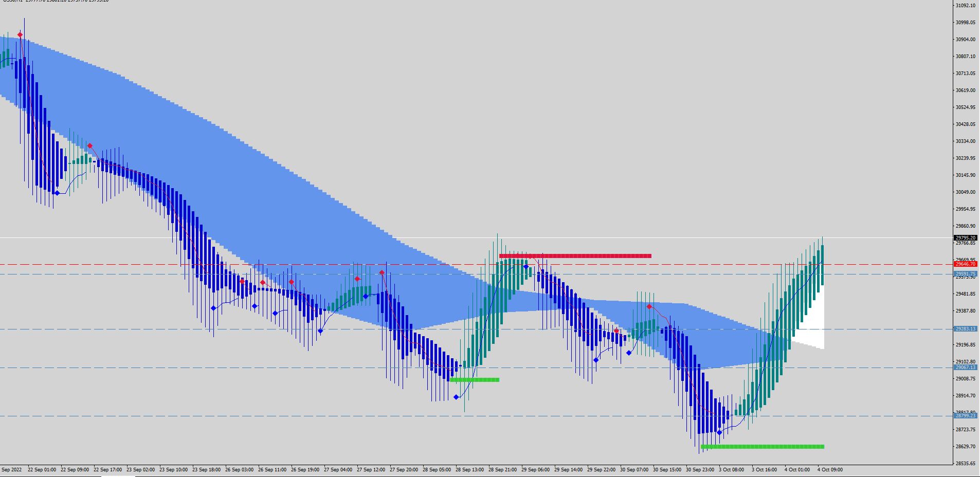980x477 pixels.
Task: Click the 30428.05 price axis label
Action: coord(965,124)
